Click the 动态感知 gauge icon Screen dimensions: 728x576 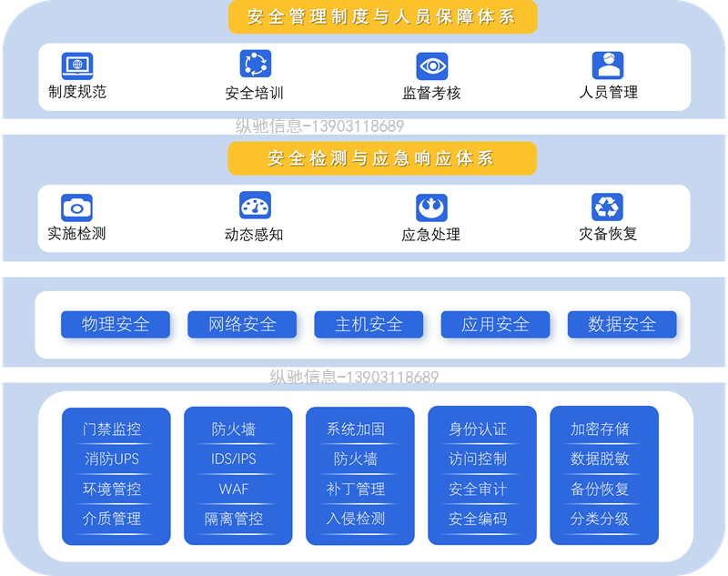tap(255, 205)
